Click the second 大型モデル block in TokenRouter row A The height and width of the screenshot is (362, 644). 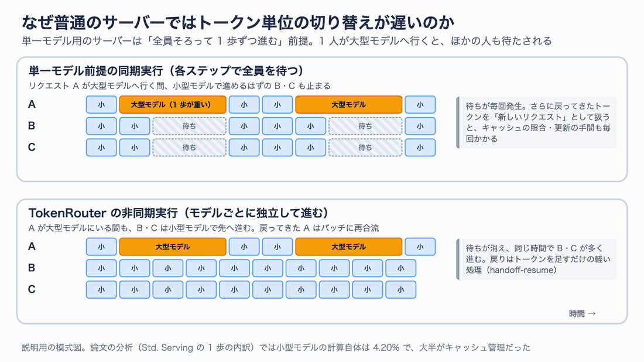(349, 247)
